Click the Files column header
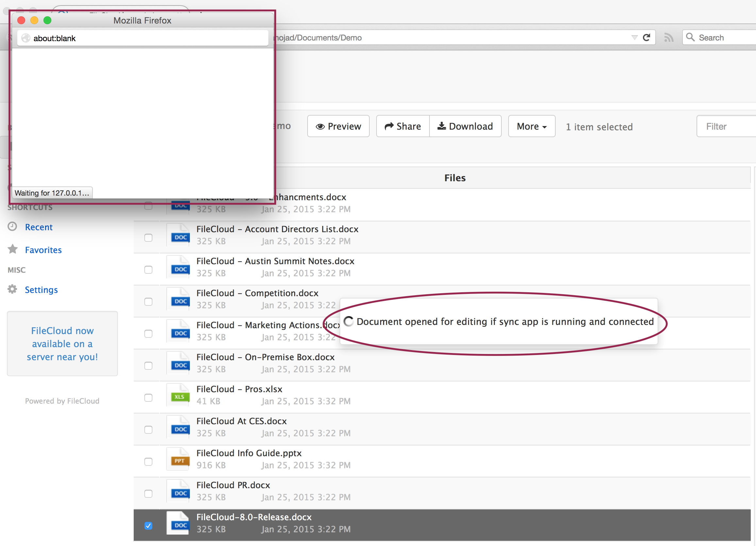 click(x=455, y=178)
